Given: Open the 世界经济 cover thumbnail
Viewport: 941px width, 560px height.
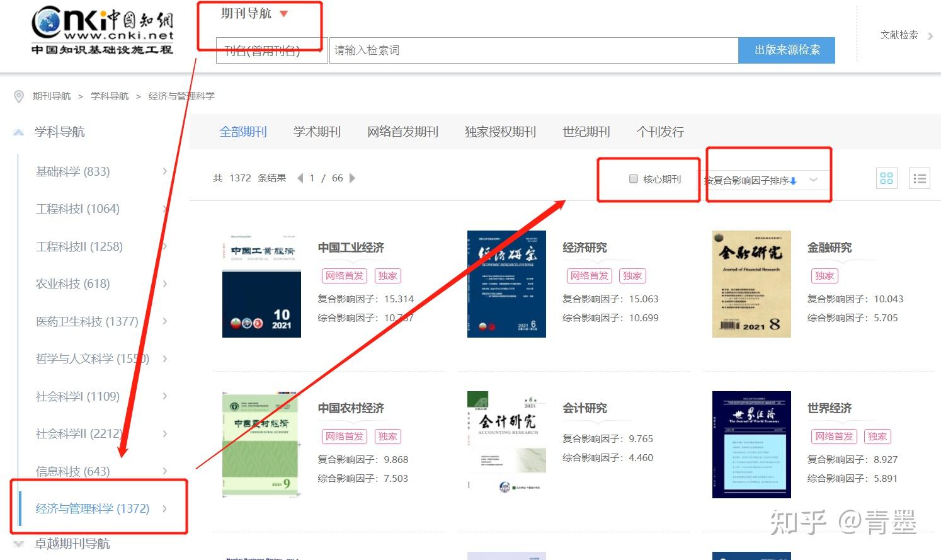Looking at the screenshot, I should pos(751,445).
